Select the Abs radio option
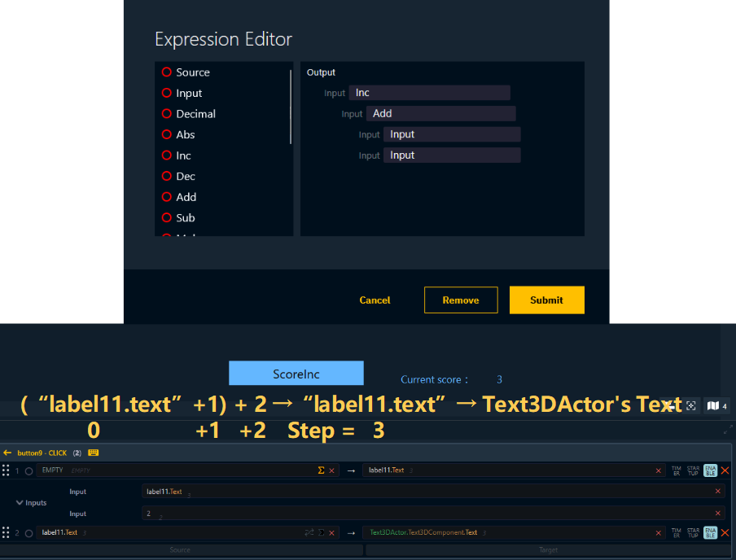This screenshot has height=560, width=736. [167, 135]
